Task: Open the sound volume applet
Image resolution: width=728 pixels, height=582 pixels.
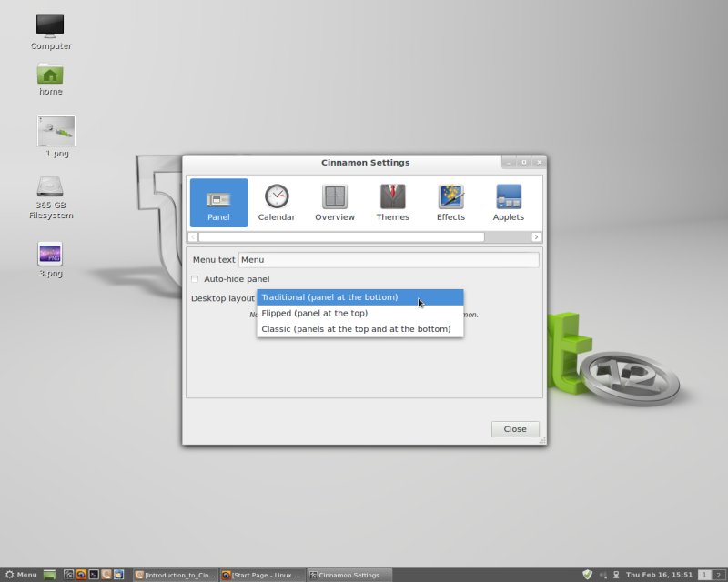Action: [603, 575]
